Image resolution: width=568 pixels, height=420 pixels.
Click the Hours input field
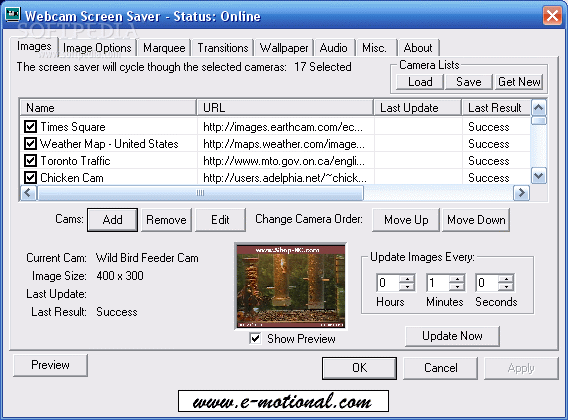point(388,283)
